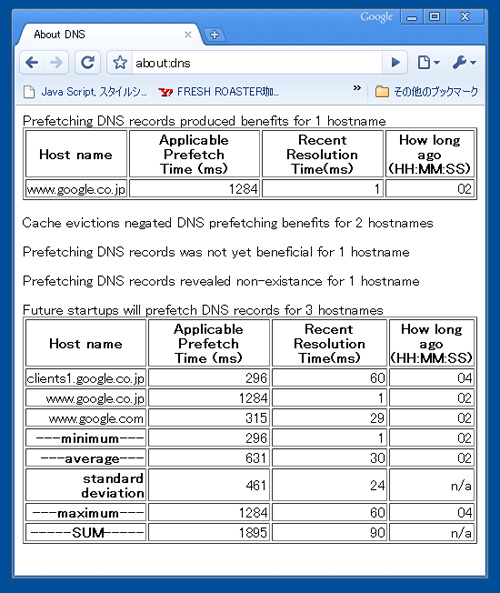500x593 pixels.
Task: Open a new tab with plus button
Action: 214,35
